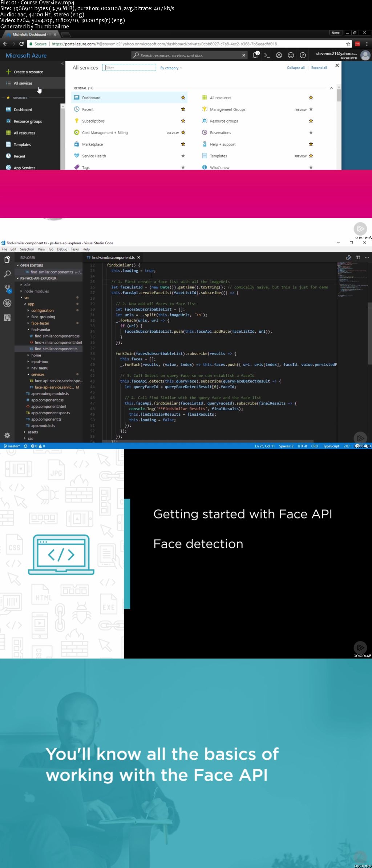This screenshot has height=868, width=372.
Task: Toggle favorite star for Reservations
Action: pos(311,132)
